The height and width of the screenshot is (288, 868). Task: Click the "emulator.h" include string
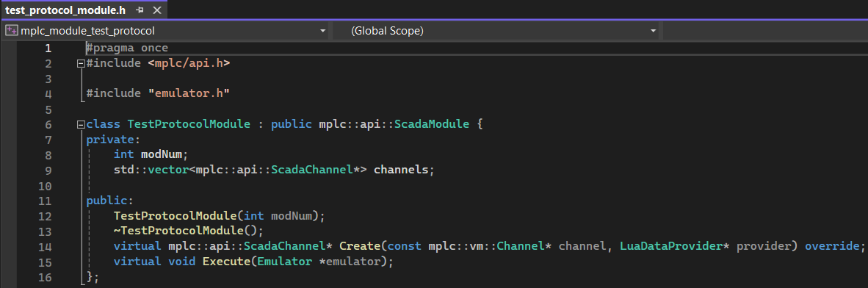click(189, 93)
